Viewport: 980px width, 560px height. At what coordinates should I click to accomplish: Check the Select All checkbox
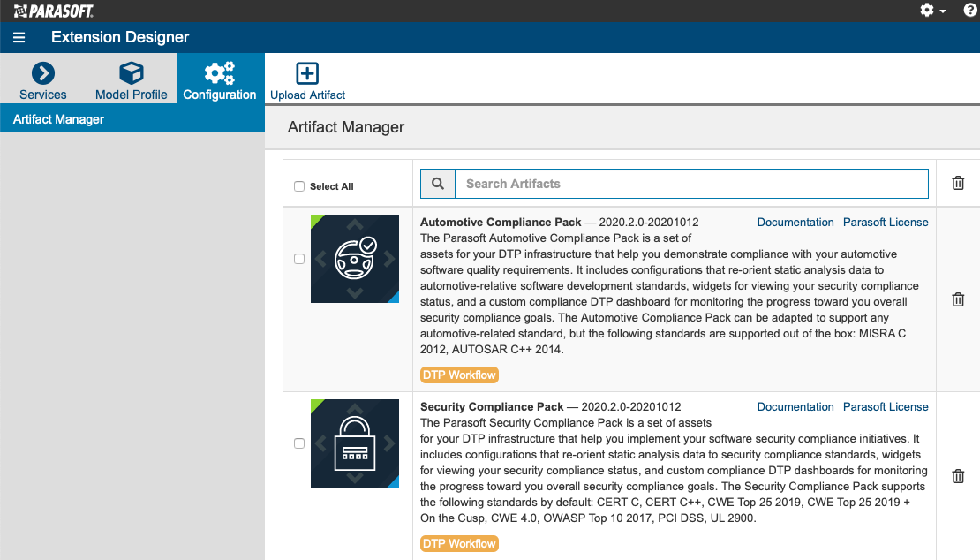299,186
